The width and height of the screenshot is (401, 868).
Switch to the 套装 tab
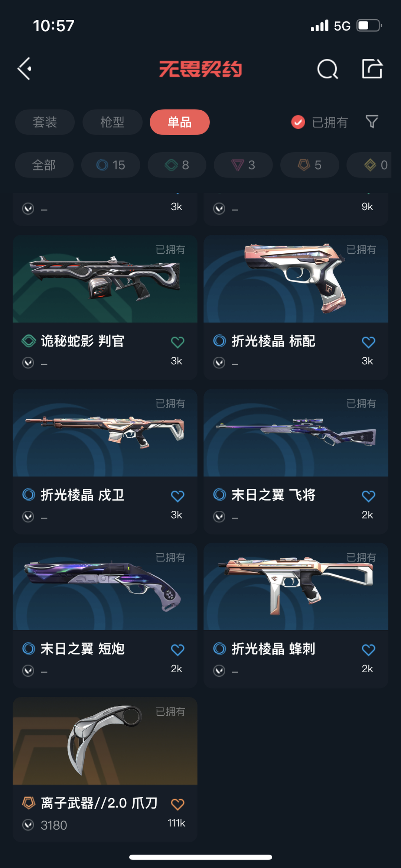pyautogui.click(x=45, y=122)
